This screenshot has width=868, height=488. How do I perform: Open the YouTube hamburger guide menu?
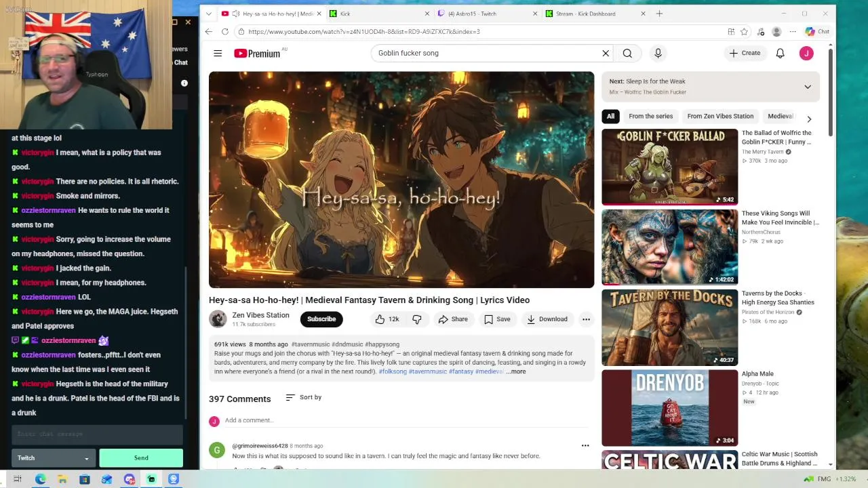click(218, 53)
